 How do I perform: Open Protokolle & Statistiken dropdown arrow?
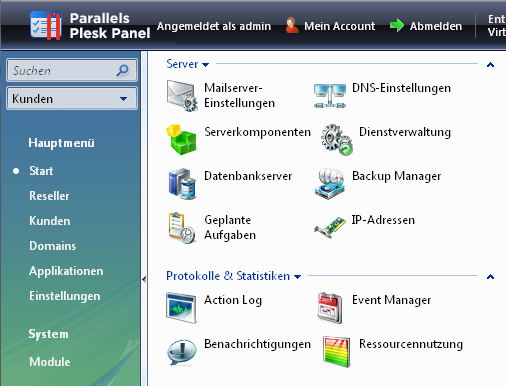298,276
